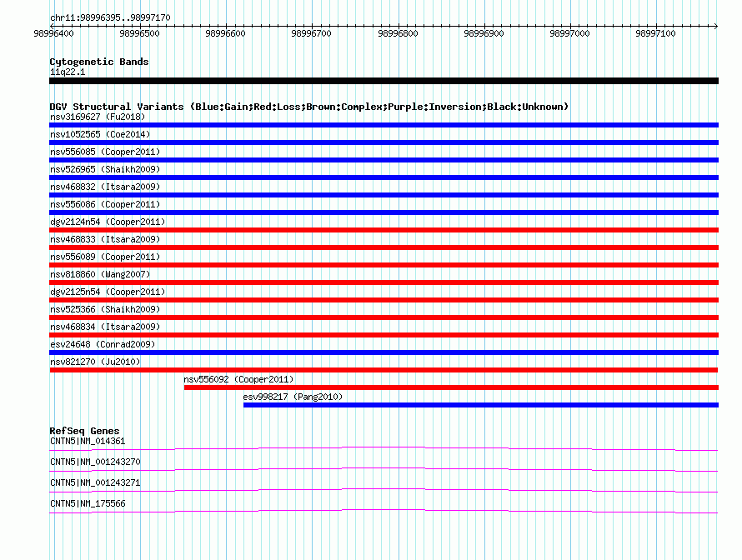This screenshot has height=560, width=742.
Task: Open the dgv2125n54 (Cooper2011) label
Action: [x=108, y=292]
